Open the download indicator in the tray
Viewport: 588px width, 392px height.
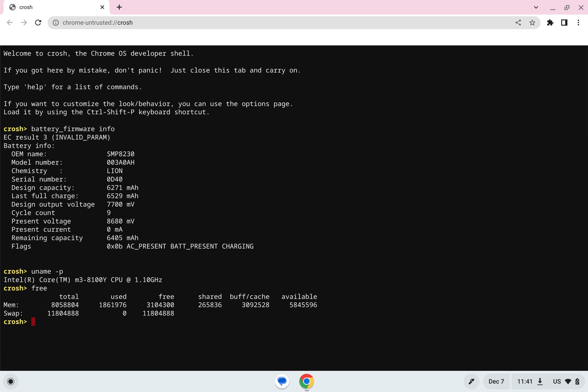(x=540, y=381)
